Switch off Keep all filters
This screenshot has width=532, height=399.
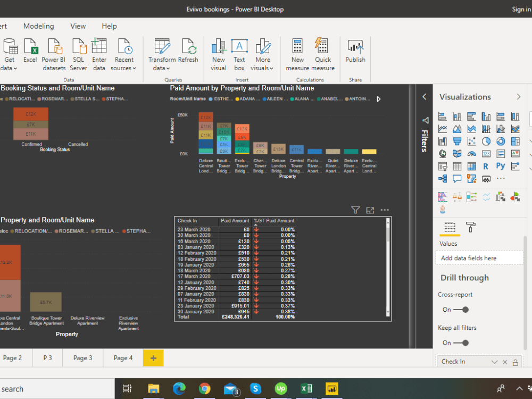463,343
